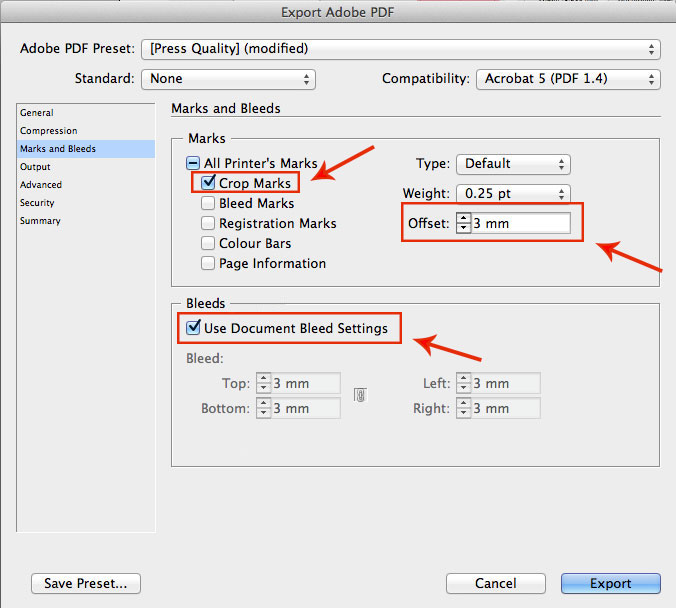Uncheck Use Document Bleed Settings
Viewport: 676px width, 608px height.
click(x=193, y=327)
